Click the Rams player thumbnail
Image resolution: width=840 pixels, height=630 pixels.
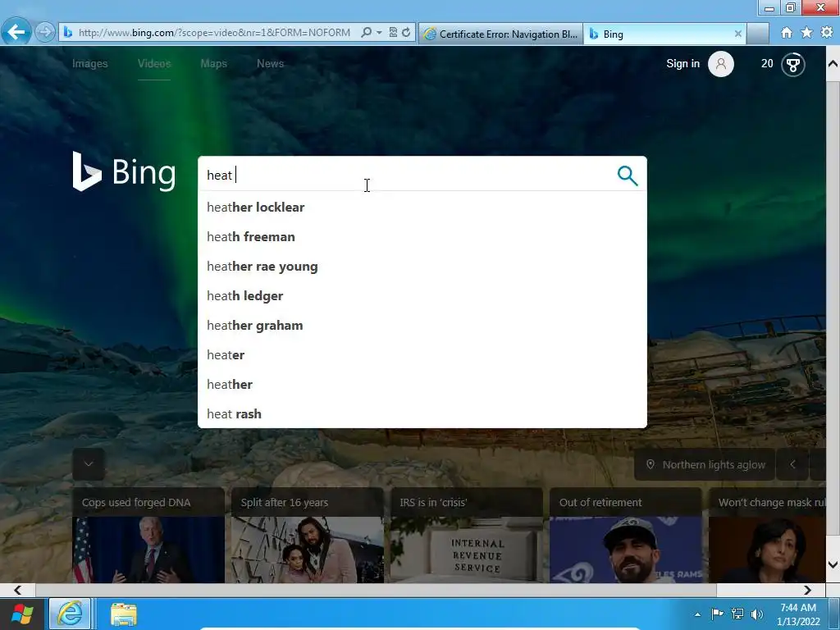coord(626,550)
